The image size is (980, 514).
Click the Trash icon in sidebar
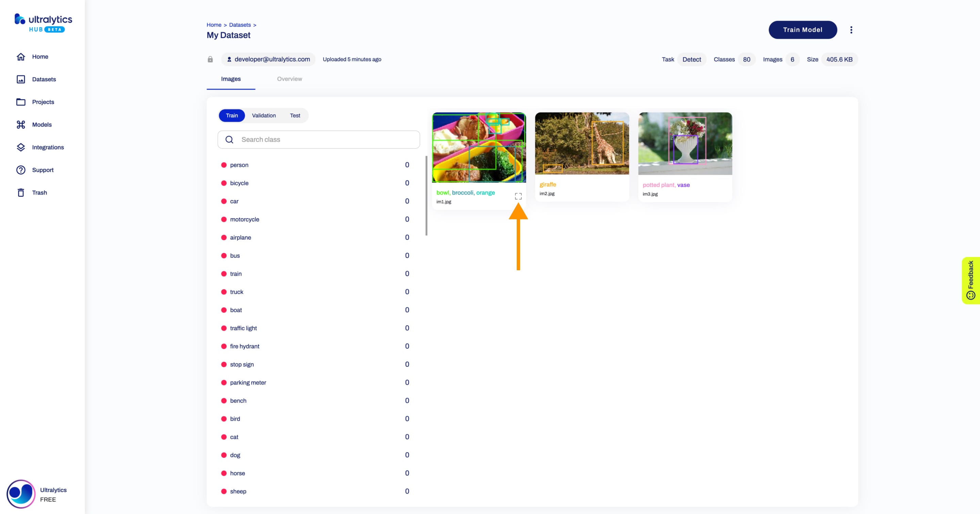[x=20, y=192]
